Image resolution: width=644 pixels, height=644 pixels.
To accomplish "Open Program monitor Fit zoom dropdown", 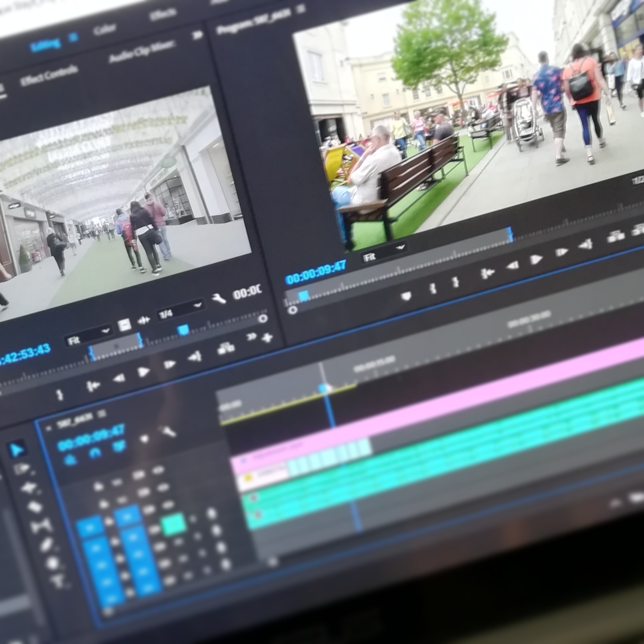I will 384,253.
